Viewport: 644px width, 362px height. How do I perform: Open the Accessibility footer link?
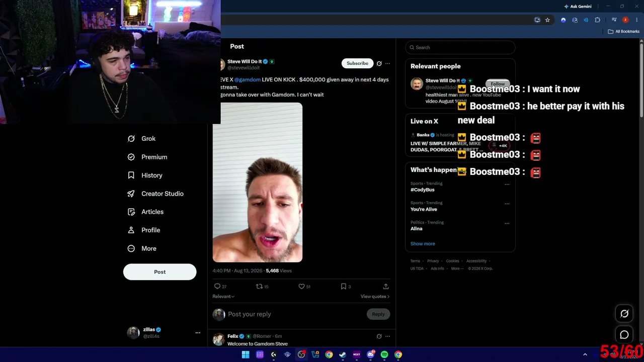coord(476,261)
